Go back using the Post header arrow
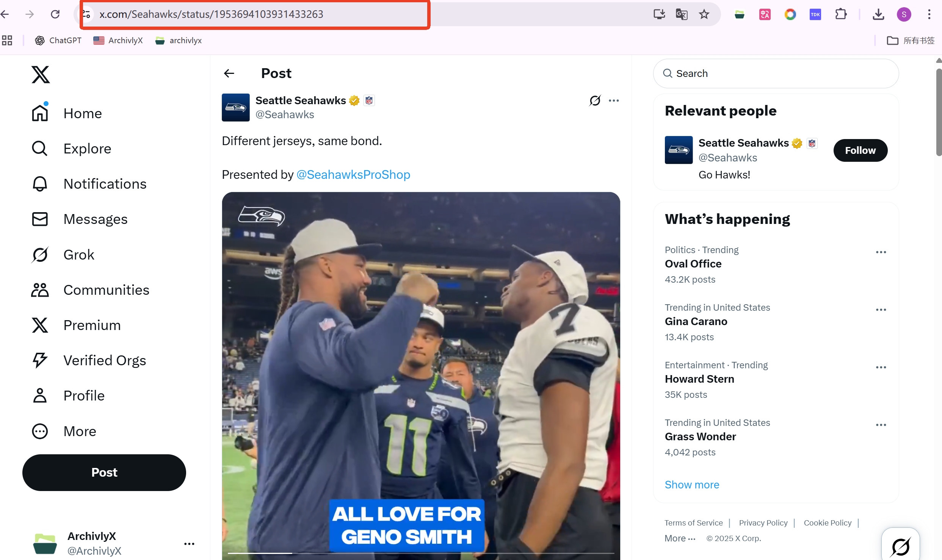The image size is (942, 560). (x=229, y=73)
